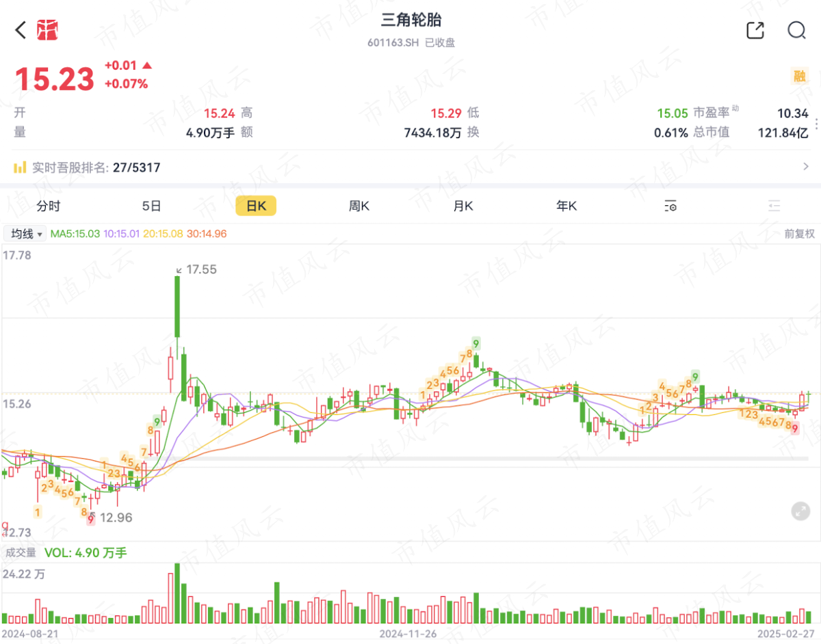Switch chart to 年K yearly
Screen dimensions: 821x644
pyautogui.click(x=566, y=206)
